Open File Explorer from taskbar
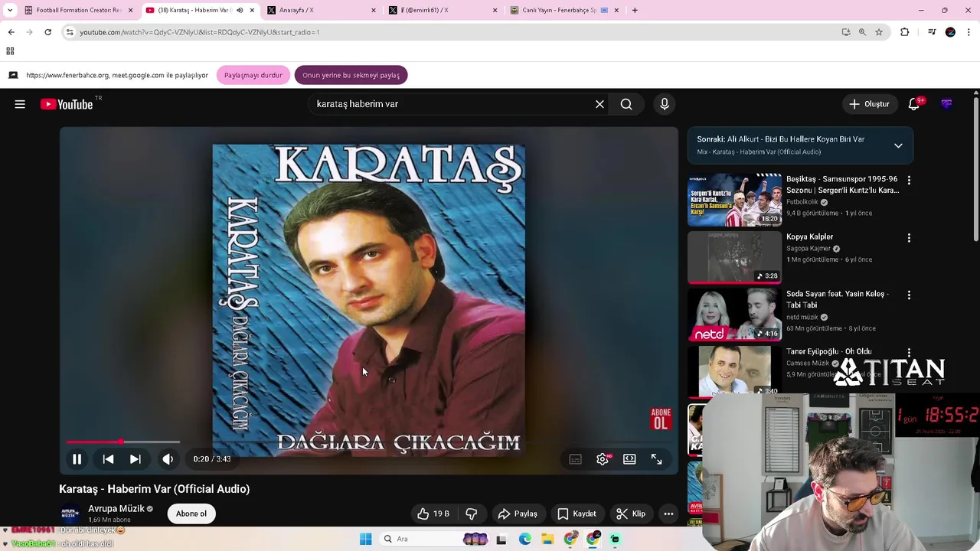The width and height of the screenshot is (980, 551). [x=547, y=539]
